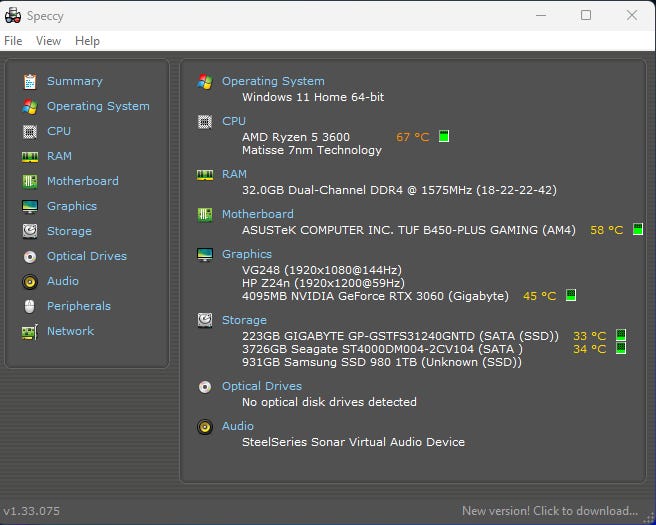Viewport: 656px width, 525px height.
Task: Click the Storage drive icon in summary panel
Action: pyautogui.click(x=205, y=320)
